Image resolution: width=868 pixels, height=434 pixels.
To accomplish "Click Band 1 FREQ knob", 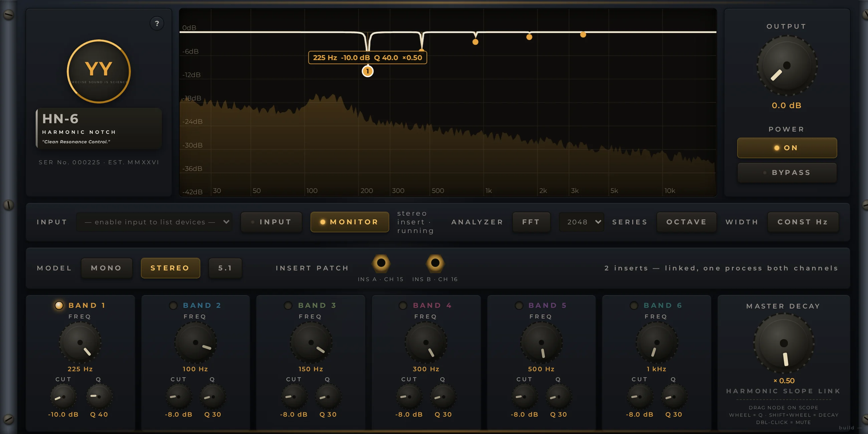I will pyautogui.click(x=80, y=342).
